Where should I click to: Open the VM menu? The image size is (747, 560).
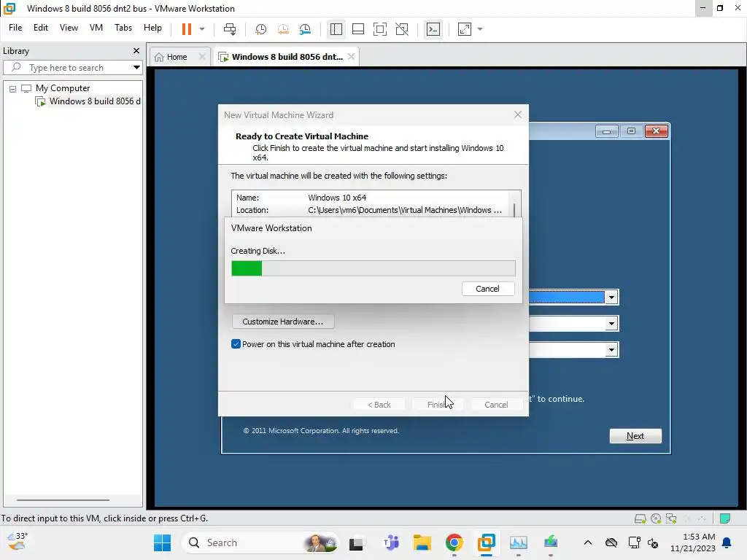[96, 28]
